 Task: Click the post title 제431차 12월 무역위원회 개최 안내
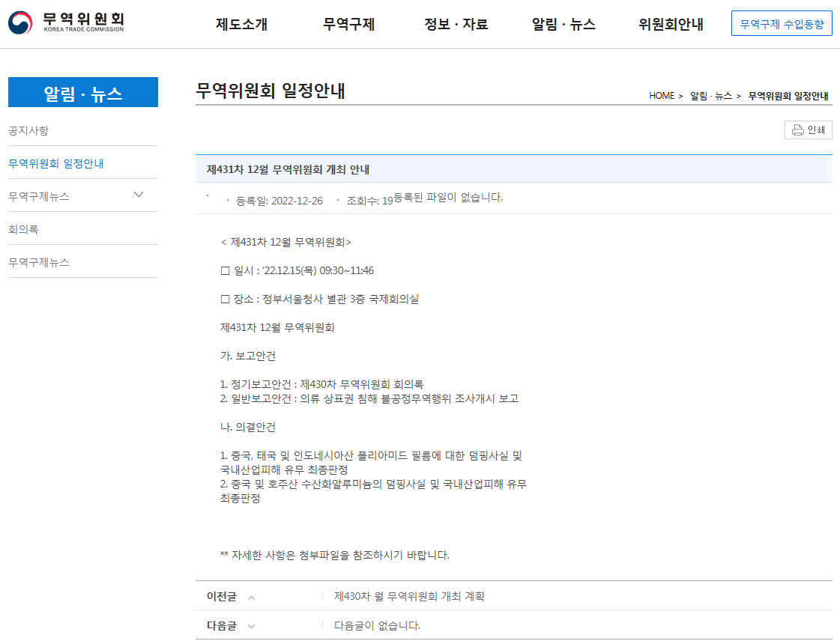click(288, 170)
